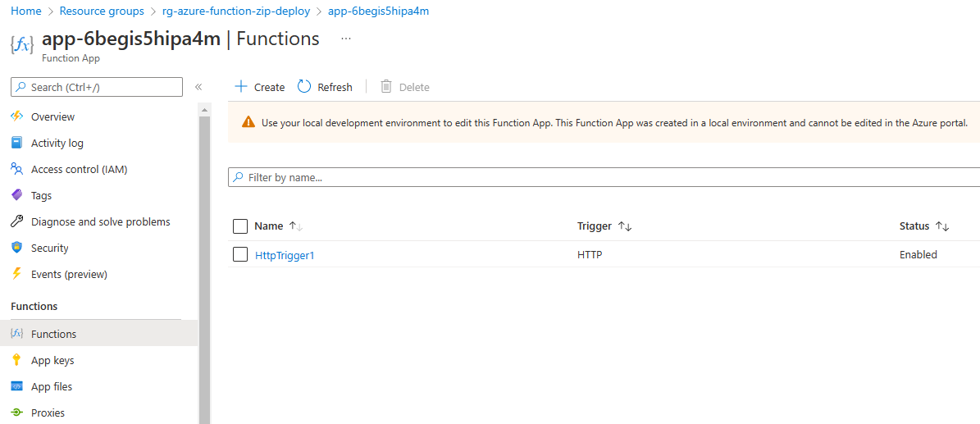Click the Create button
Screen dimensions: 980x424
coord(259,87)
